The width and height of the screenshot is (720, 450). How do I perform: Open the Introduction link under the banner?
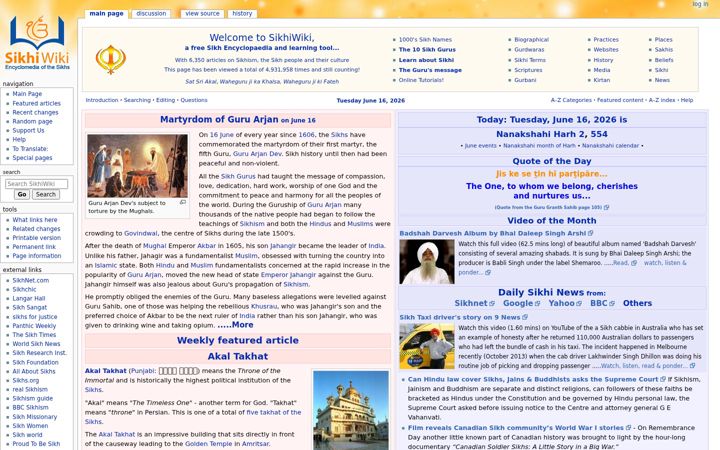[x=102, y=100]
